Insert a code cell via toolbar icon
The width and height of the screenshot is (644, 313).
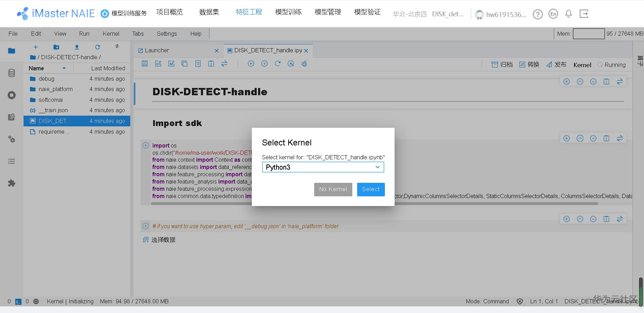tap(158, 64)
